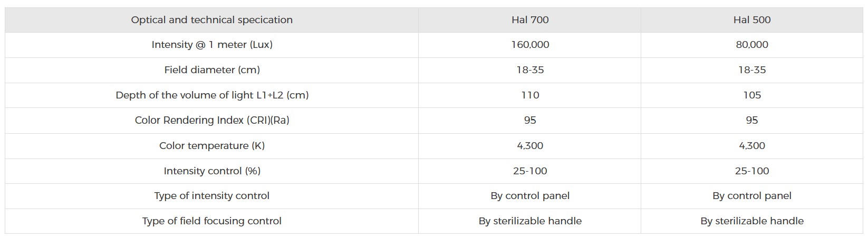Click the Intensity @ 1 meter (Lux) row label
The image size is (868, 238).
212,45
